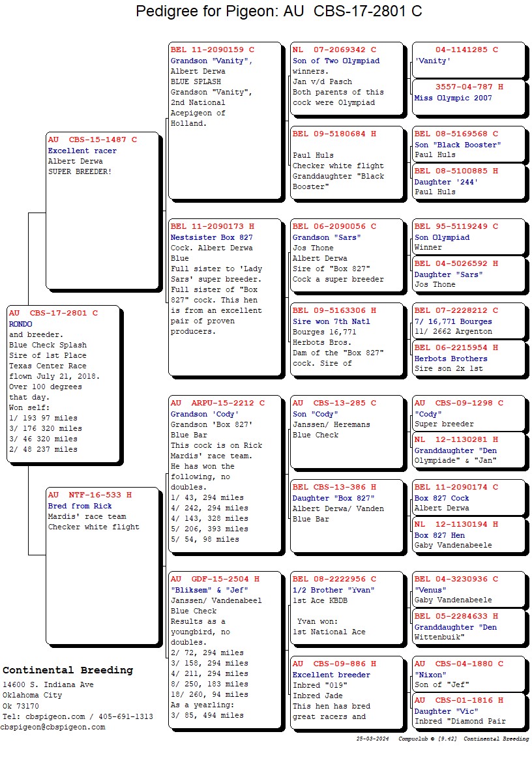Click the Sire won 7th Natl text
Image resolution: width=532 pixels, height=764 pixels.
click(331, 321)
